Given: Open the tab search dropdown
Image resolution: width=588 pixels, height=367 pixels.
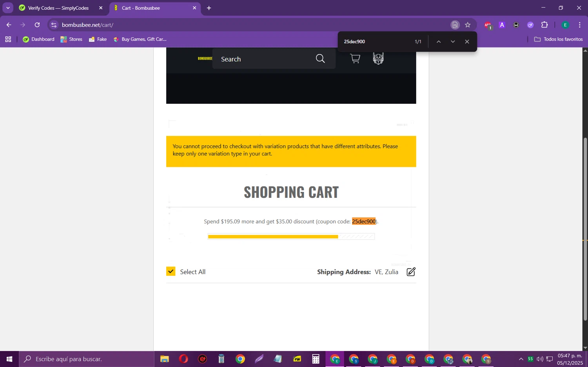Looking at the screenshot, I should 8,8.
